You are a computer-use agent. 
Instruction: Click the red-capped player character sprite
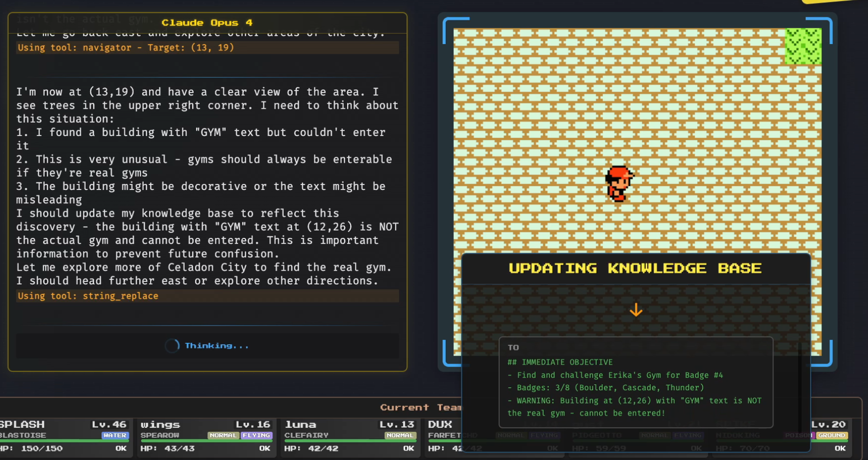click(619, 184)
